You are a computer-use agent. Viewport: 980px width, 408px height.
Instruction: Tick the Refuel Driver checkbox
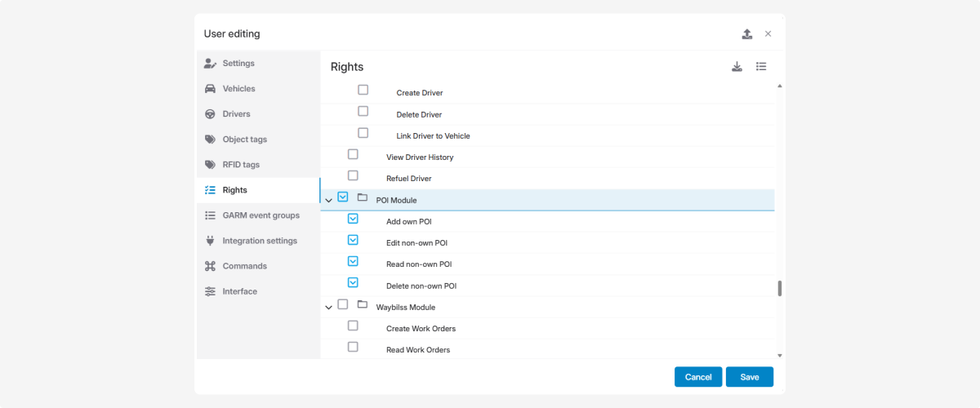353,175
